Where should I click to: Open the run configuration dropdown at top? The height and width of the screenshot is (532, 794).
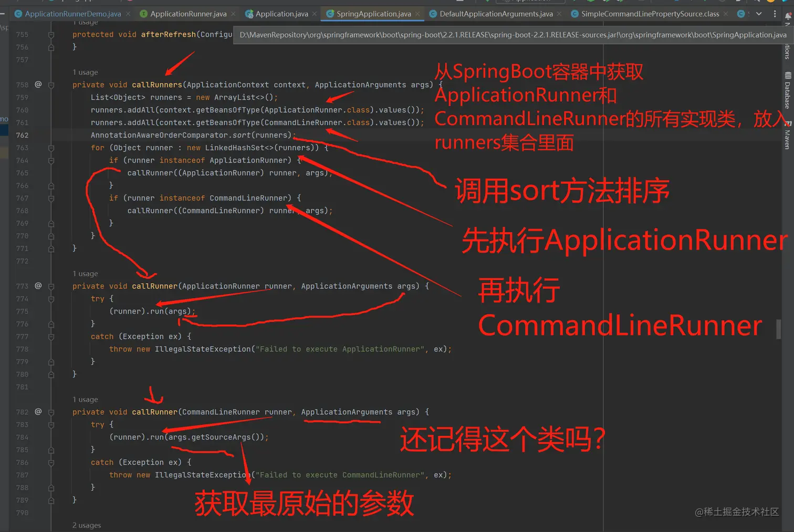(x=530, y=3)
